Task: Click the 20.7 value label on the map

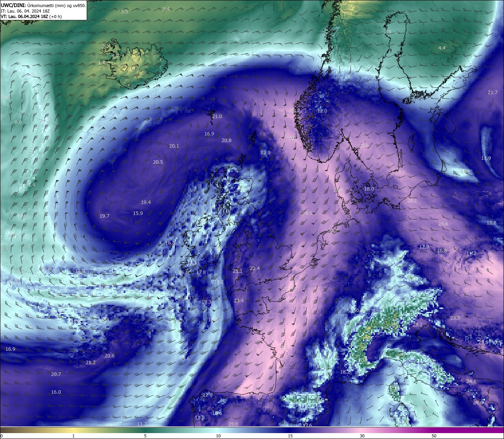Action: pos(56,374)
